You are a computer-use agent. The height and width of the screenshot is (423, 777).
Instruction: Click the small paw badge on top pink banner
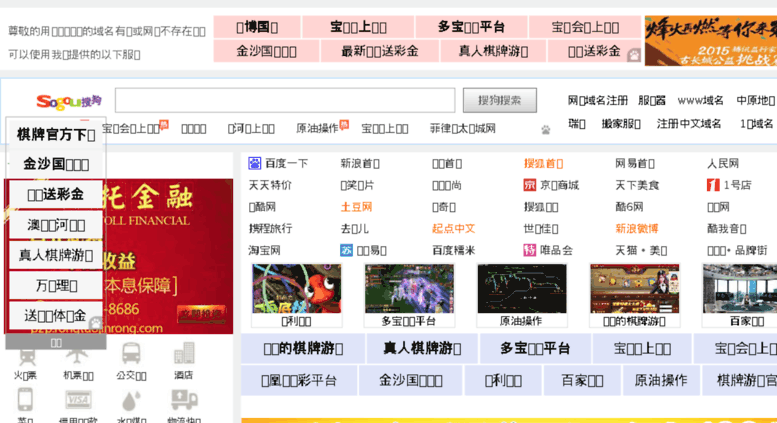tap(634, 55)
